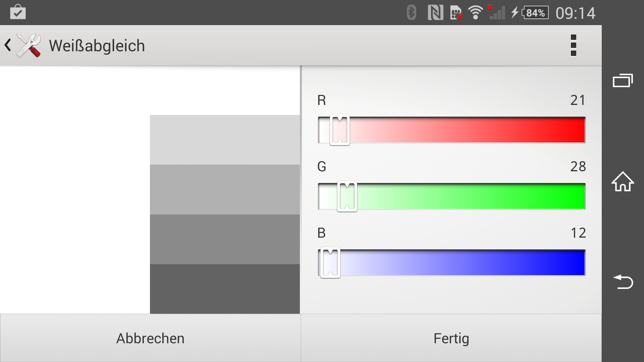Tap the Bluetooth status icon
Screen dimensions: 644x362
411,13
